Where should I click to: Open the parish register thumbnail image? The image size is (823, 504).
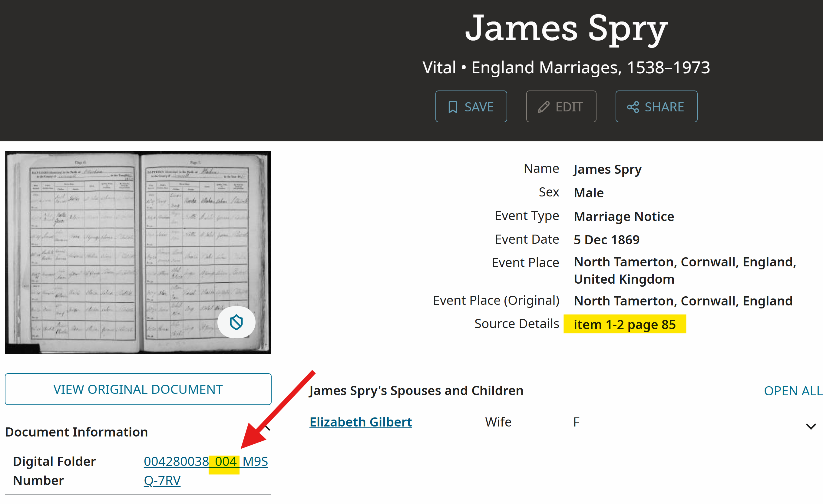click(138, 252)
